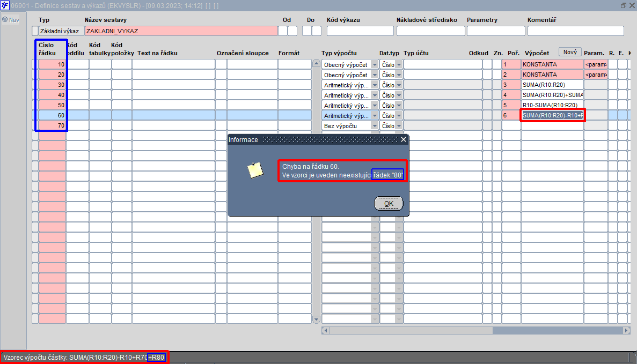Image resolution: width=637 pixels, height=364 pixels.
Task: Click scroll up arrow of row list
Action: coord(317,64)
